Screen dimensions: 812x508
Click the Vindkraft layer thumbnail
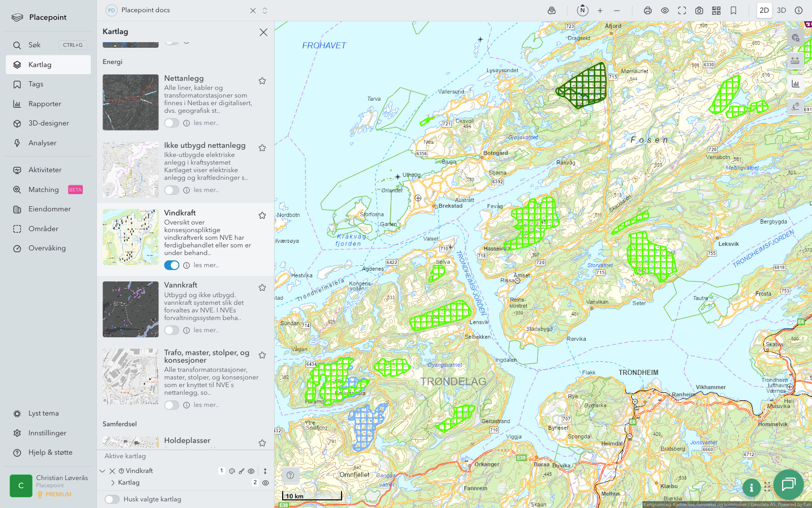(x=130, y=237)
